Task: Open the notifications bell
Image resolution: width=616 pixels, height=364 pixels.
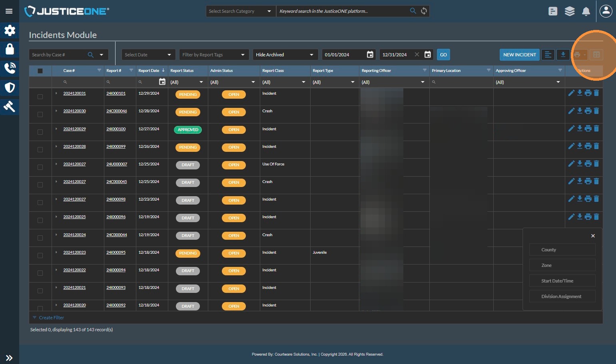Action: click(x=586, y=11)
